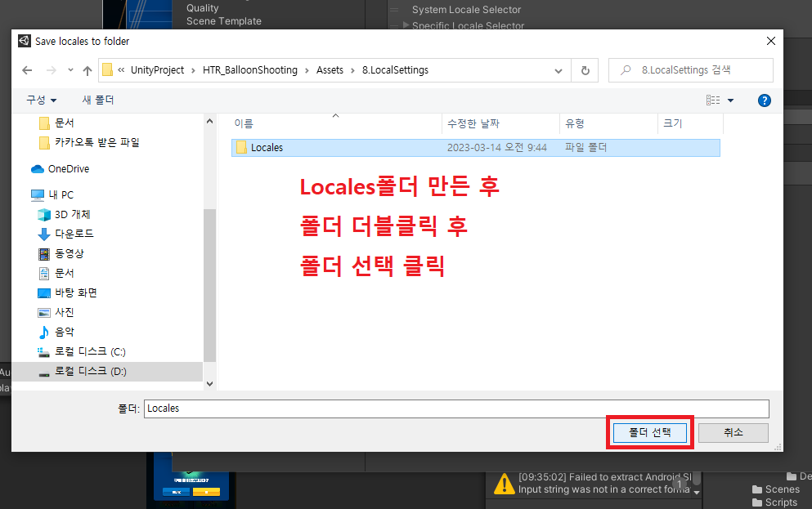The width and height of the screenshot is (812, 509).
Task: Open 사진 folder in sidebar
Action: (56, 312)
